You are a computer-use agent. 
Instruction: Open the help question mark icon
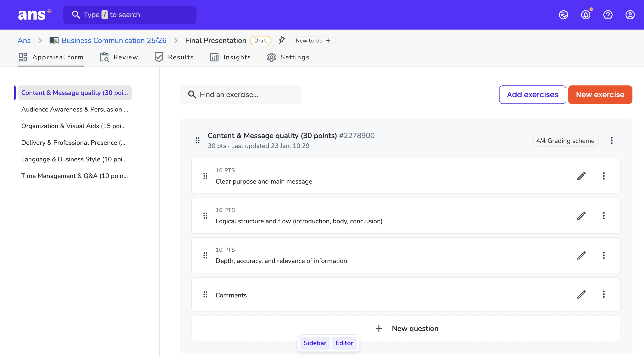click(x=608, y=15)
